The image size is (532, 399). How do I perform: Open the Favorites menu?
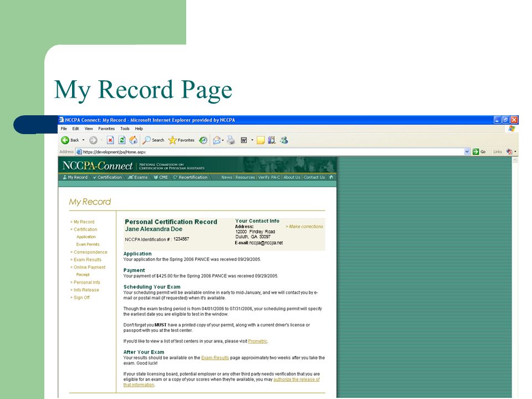tap(106, 129)
